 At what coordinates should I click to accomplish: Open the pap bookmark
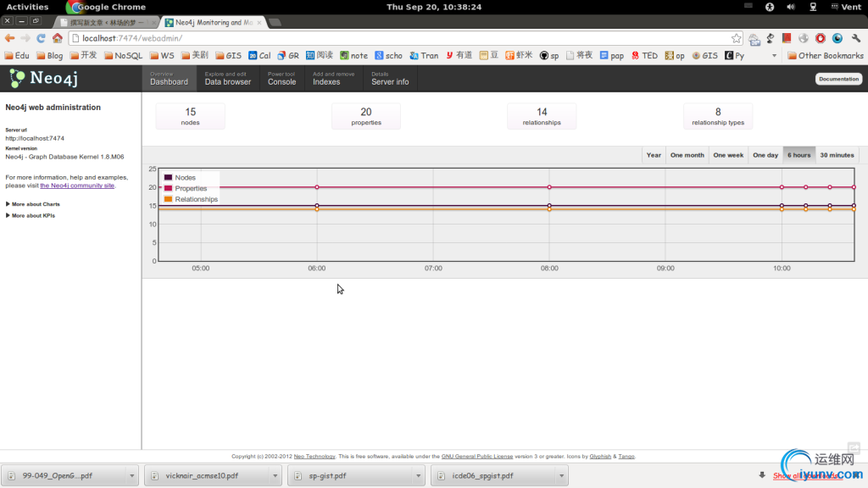pyautogui.click(x=612, y=55)
